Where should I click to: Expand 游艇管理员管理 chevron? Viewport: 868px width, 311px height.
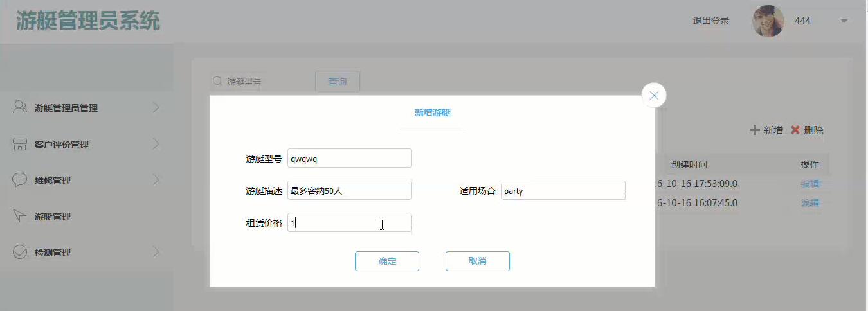point(156,107)
